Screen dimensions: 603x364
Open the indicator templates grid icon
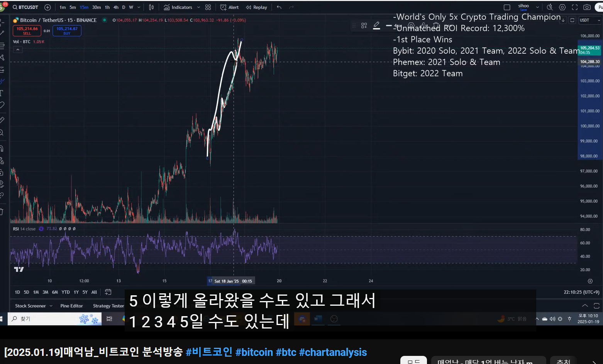208,7
